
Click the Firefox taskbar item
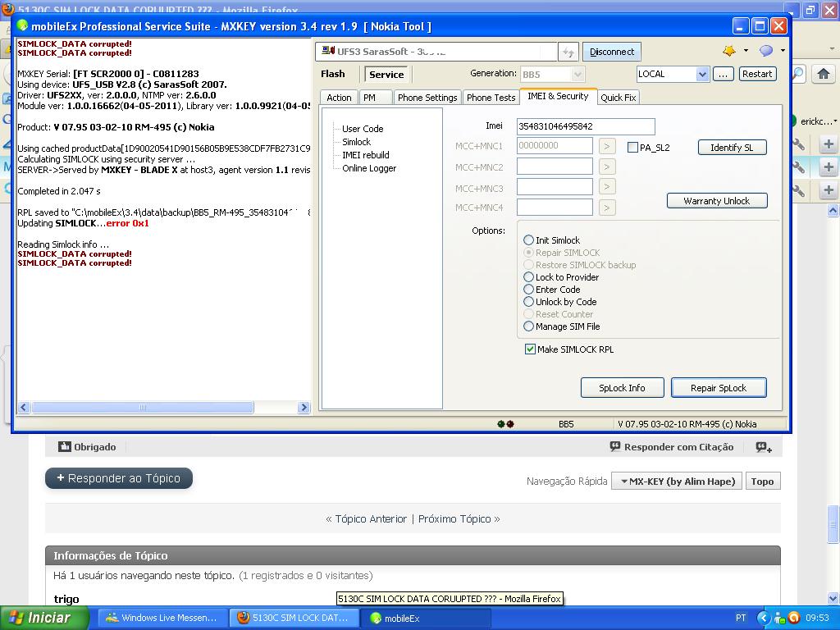tap(293, 618)
